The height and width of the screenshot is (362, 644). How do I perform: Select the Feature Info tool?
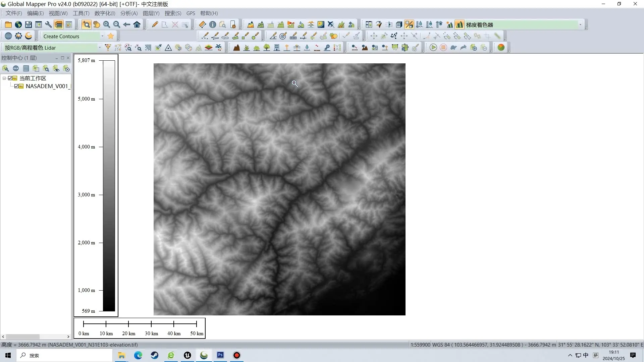coord(213,24)
